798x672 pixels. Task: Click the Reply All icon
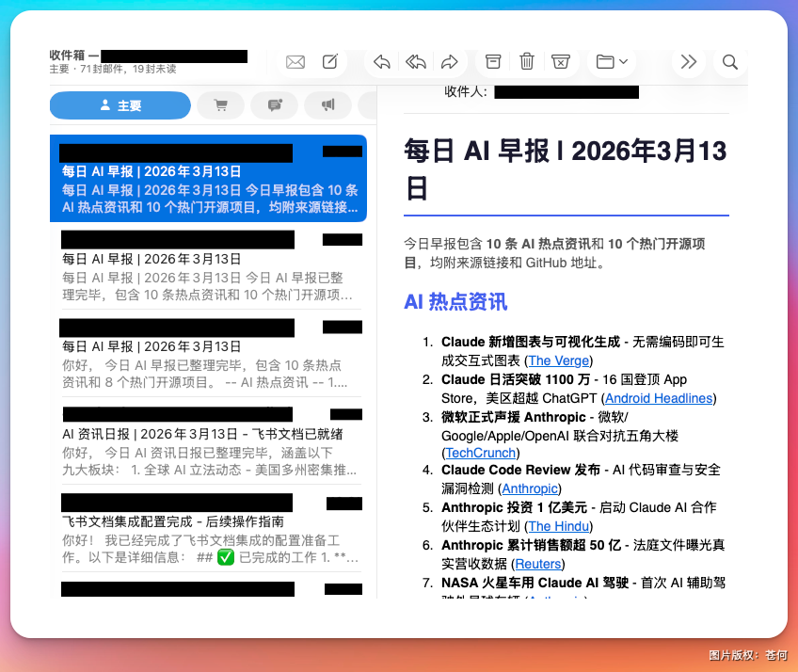pyautogui.click(x=415, y=61)
